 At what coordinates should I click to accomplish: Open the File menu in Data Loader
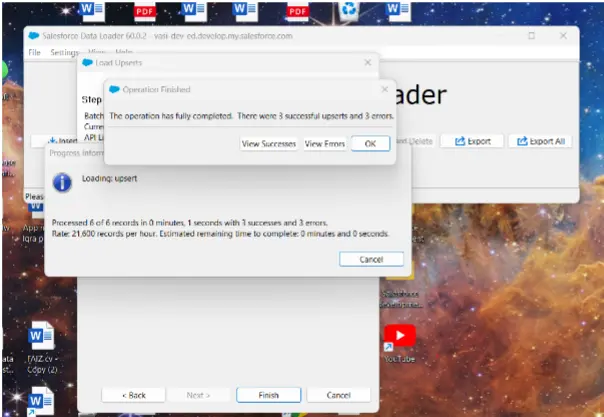coord(34,52)
